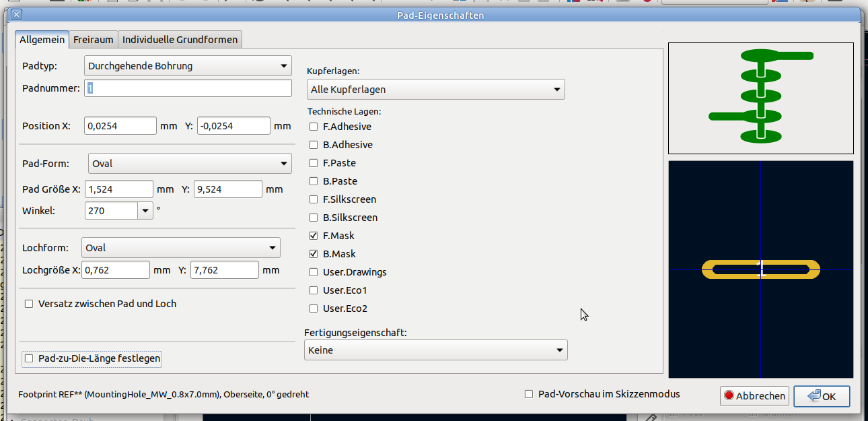This screenshot has height=421, width=868.
Task: Open the Winkel angle dropdown arrow
Action: tap(145, 211)
